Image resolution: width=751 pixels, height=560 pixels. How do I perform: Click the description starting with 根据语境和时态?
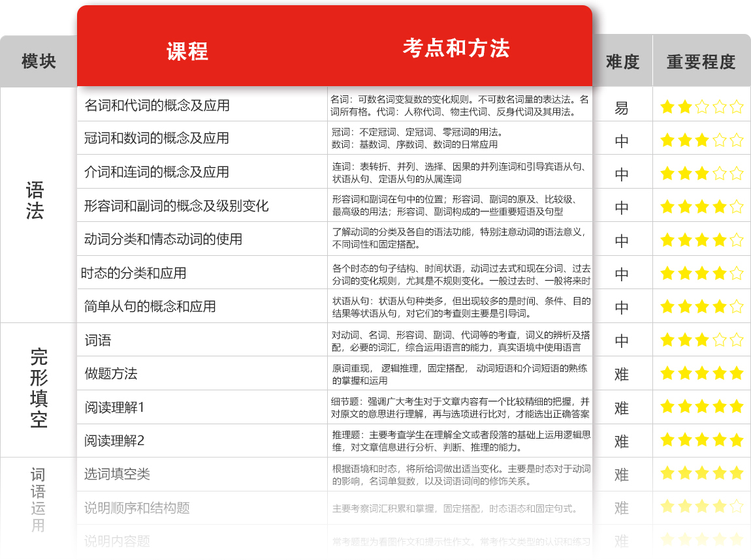pyautogui.click(x=461, y=474)
